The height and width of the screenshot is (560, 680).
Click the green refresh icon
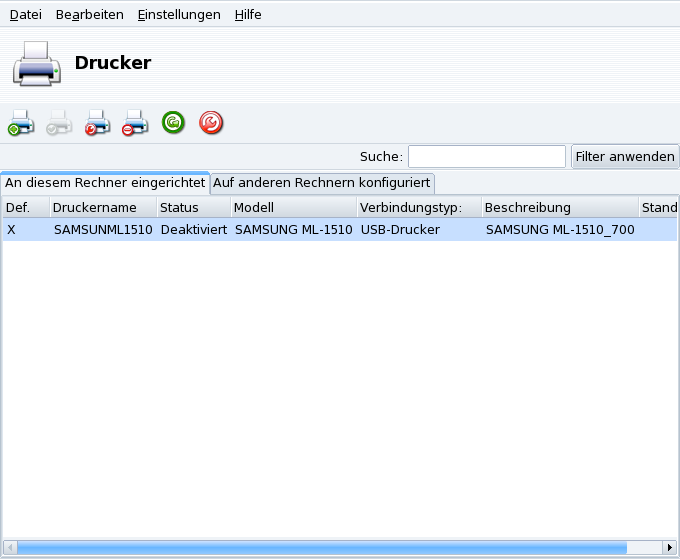[173, 123]
